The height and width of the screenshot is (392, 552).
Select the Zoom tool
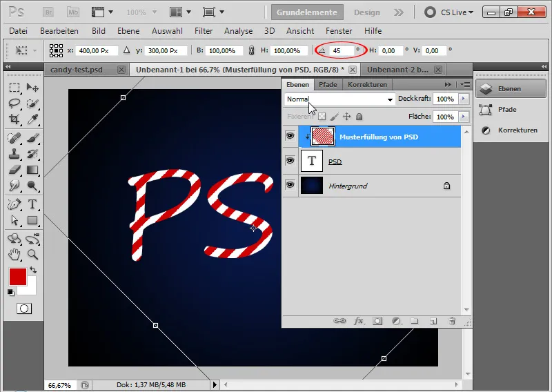pyautogui.click(x=32, y=254)
